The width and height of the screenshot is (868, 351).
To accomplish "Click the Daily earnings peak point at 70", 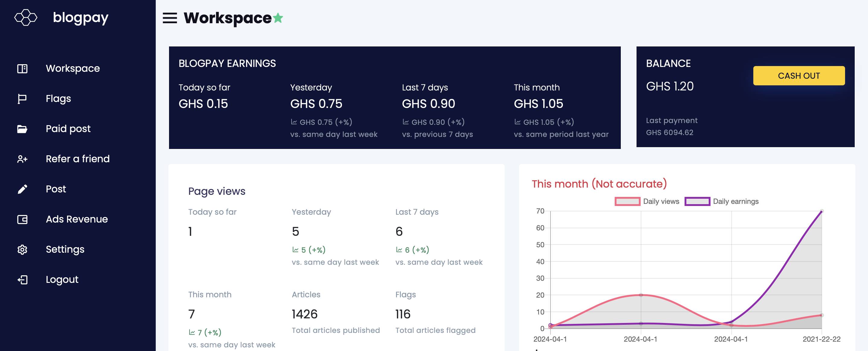I will coord(822,211).
